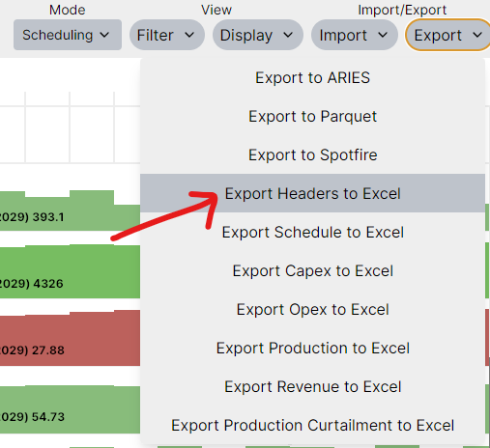Choose Export Opex to Excel
This screenshot has width=490, height=448.
[x=312, y=309]
